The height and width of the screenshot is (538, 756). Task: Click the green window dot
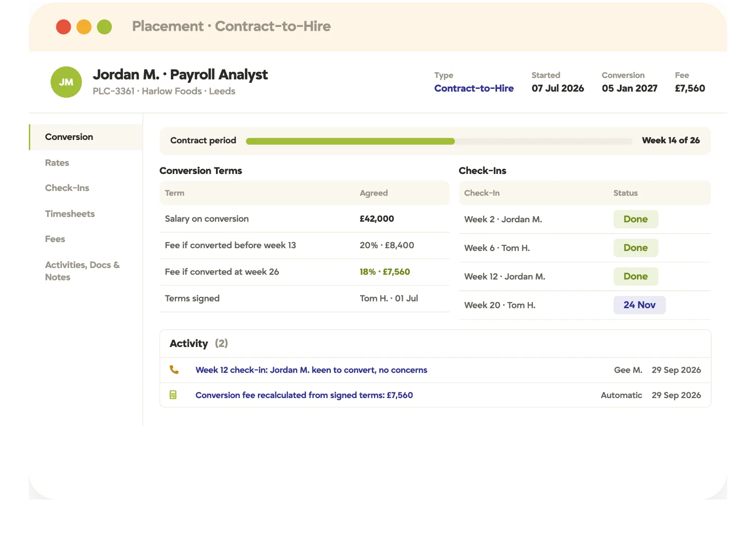(104, 27)
